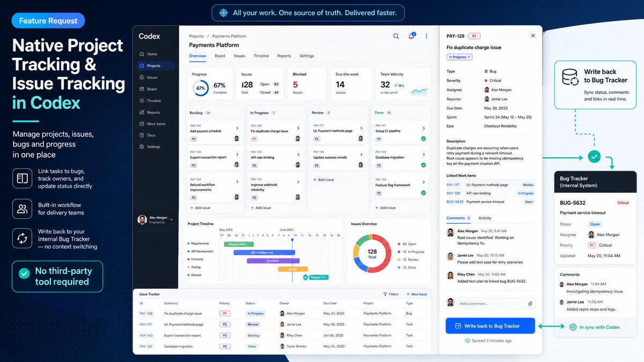644x362 pixels.
Task: Click the No third-party tool required badge
Action: (x=57, y=277)
